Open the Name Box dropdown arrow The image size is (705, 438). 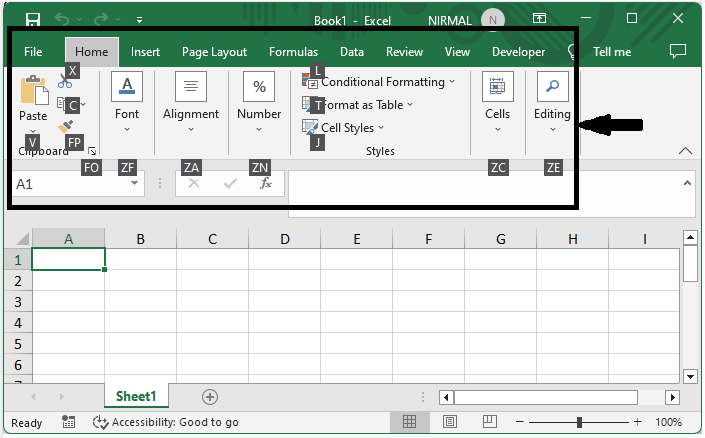click(134, 183)
